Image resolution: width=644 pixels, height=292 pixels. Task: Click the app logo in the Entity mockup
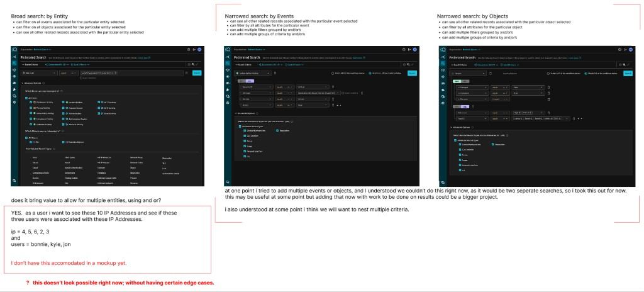click(14, 49)
